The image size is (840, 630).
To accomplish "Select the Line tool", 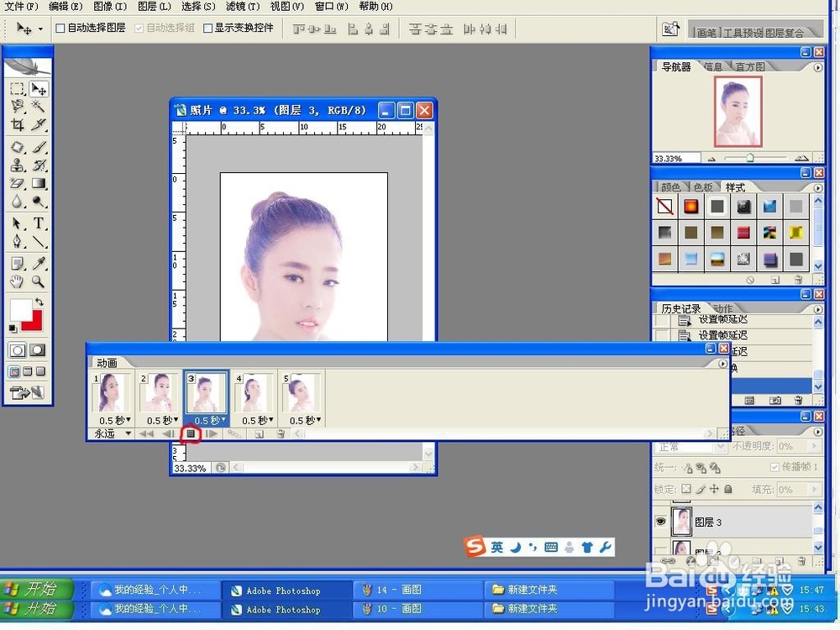I will 38,242.
